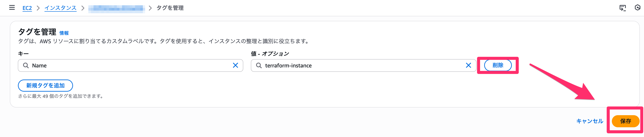Click the magnifier icon in the 値 field
Viewport: 644px width, 137px height.
pos(259,65)
